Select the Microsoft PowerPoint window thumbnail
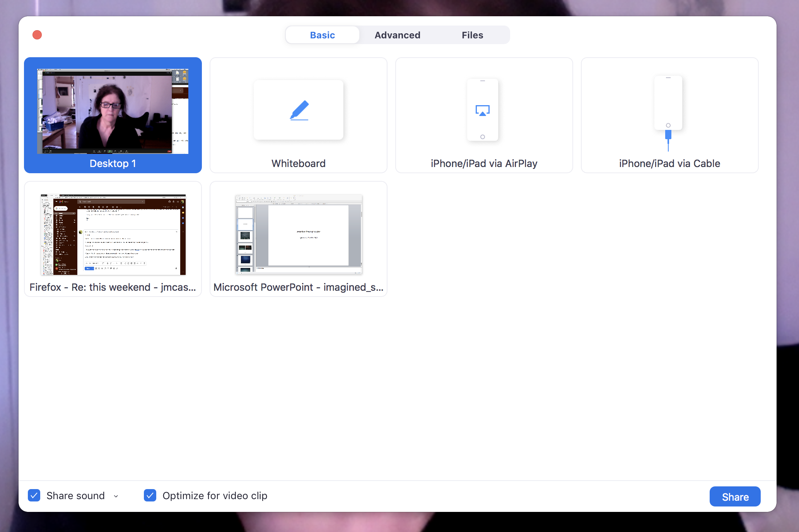The width and height of the screenshot is (799, 532). [299, 235]
